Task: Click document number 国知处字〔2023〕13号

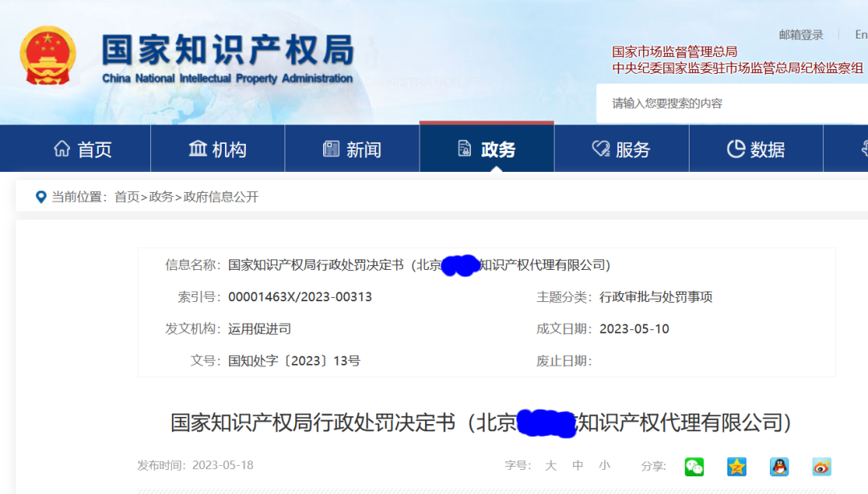Action: point(294,361)
